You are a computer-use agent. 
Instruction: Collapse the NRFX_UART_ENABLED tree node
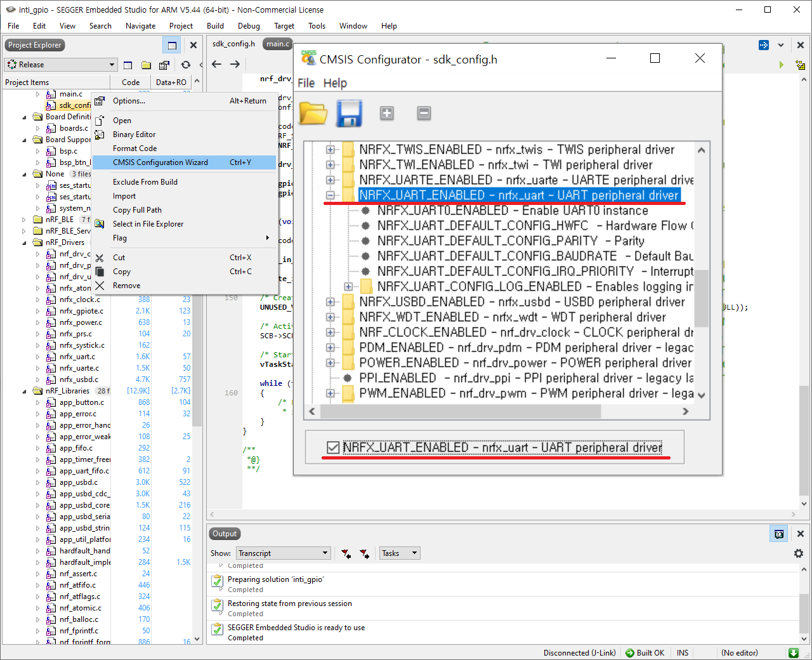coord(331,195)
